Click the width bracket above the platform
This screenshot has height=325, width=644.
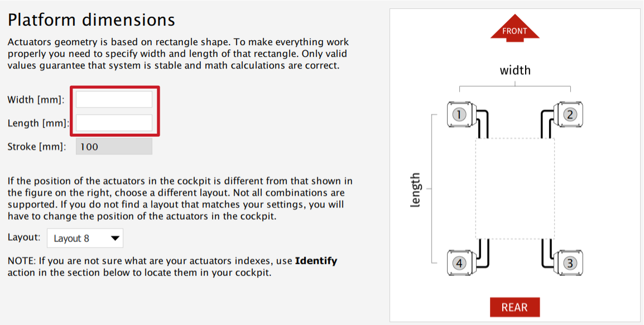point(515,86)
